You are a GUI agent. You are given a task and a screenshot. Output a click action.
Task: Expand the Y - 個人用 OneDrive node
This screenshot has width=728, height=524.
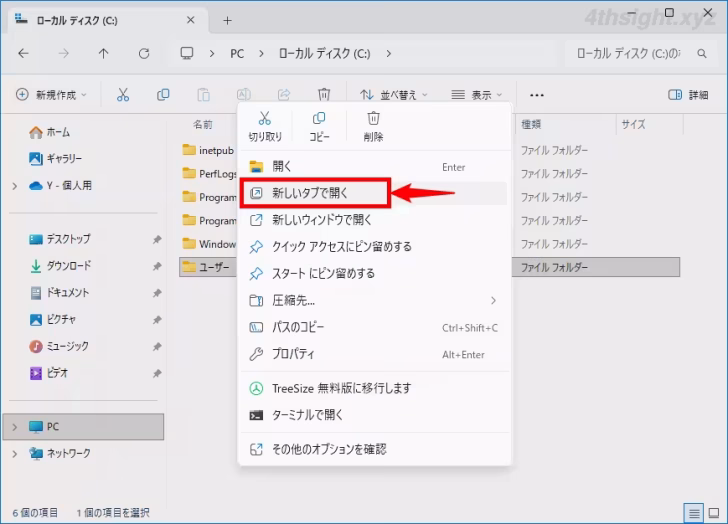[x=15, y=186]
